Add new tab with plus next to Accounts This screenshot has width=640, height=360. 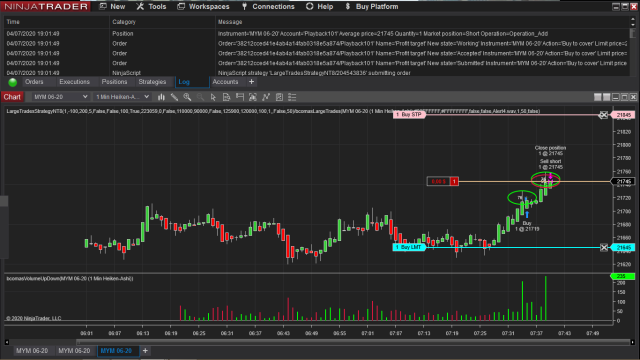click(251, 82)
